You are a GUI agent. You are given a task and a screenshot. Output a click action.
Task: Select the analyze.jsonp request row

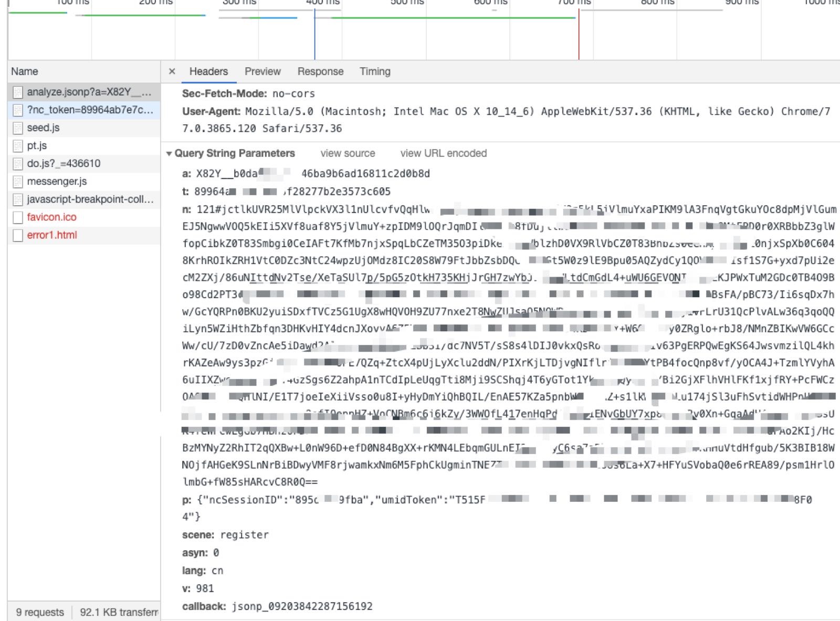point(84,92)
